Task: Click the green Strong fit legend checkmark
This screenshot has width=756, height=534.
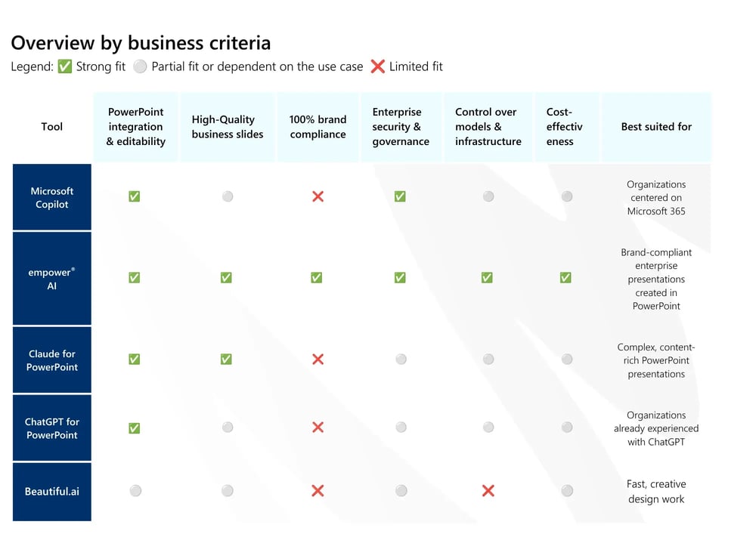Action: pos(64,66)
